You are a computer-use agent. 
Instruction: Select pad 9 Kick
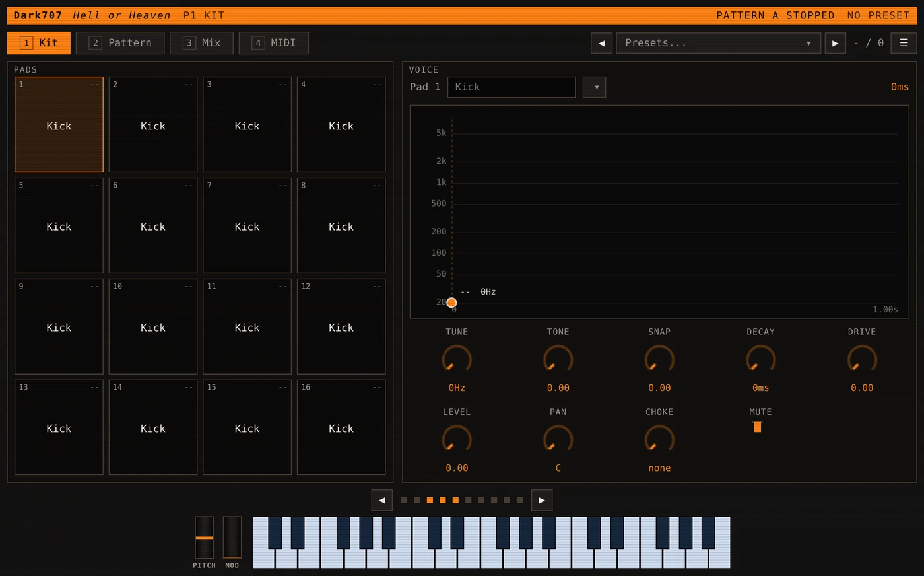(x=59, y=327)
